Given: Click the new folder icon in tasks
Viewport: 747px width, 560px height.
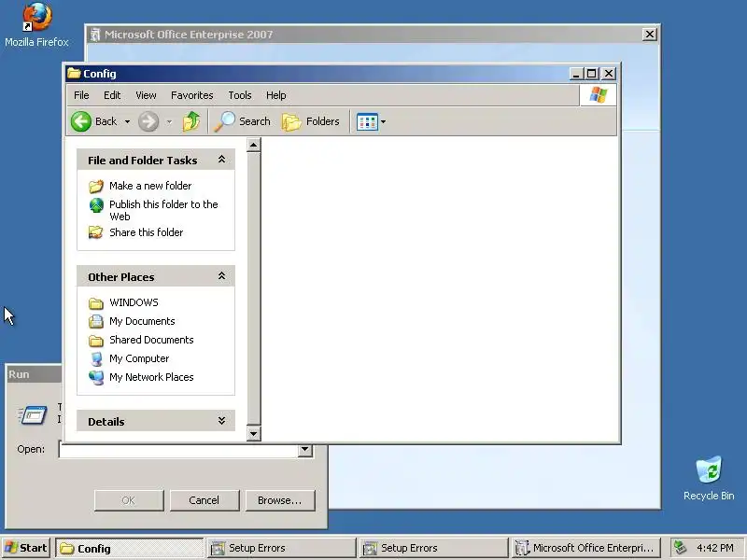Looking at the screenshot, I should coord(96,186).
